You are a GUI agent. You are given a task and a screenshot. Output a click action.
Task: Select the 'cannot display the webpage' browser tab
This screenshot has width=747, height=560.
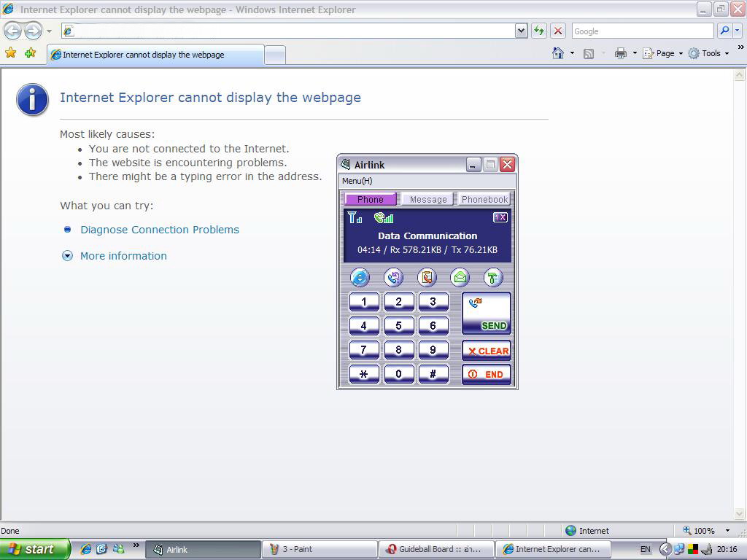pyautogui.click(x=155, y=55)
